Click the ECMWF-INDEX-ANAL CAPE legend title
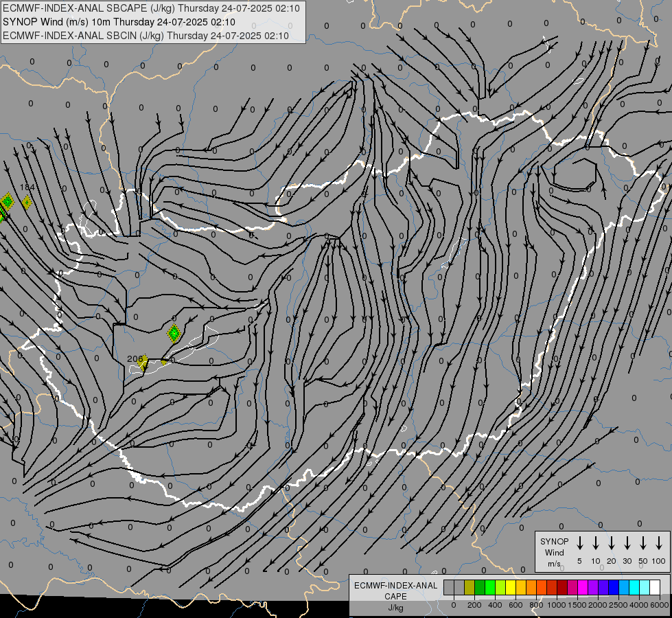 pyautogui.click(x=395, y=591)
